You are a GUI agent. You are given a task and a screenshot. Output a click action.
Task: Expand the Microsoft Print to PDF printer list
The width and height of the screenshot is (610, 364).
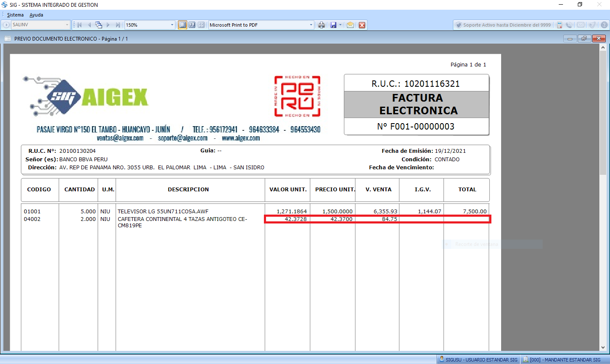pos(311,25)
